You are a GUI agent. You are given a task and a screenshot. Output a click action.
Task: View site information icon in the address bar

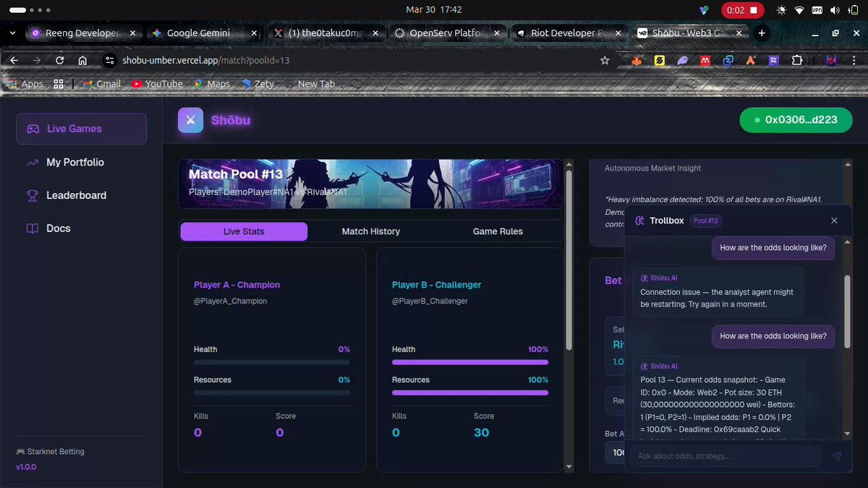coord(110,61)
